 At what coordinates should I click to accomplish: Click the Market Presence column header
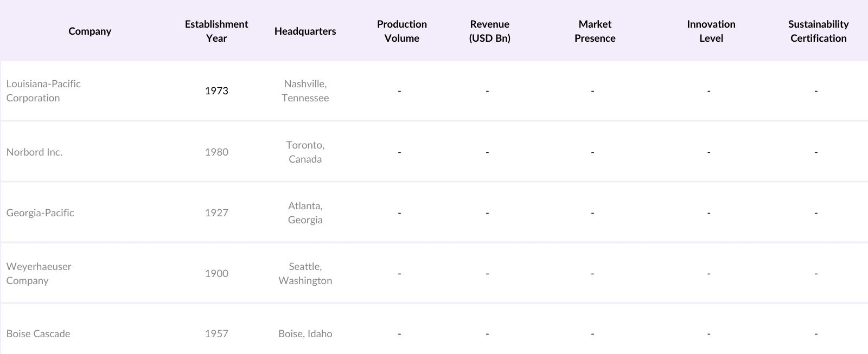click(x=595, y=31)
